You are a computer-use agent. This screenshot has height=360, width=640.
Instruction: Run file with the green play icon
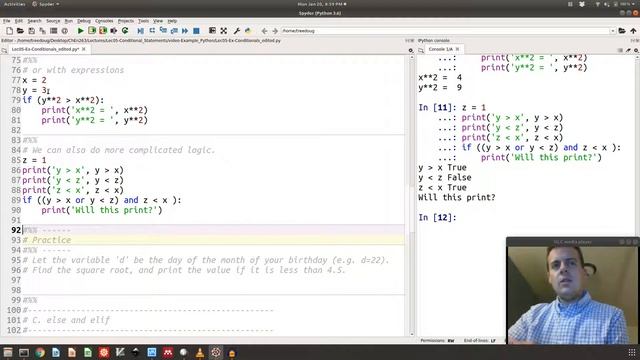pos(80,31)
